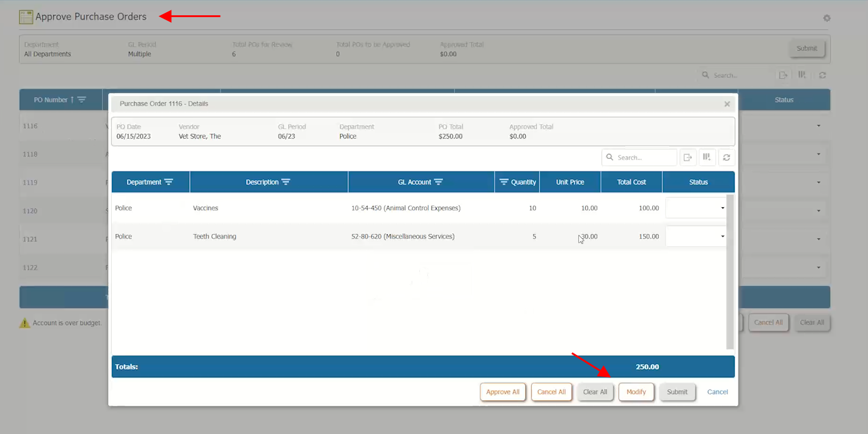Click Clear All on the background page

click(812, 322)
